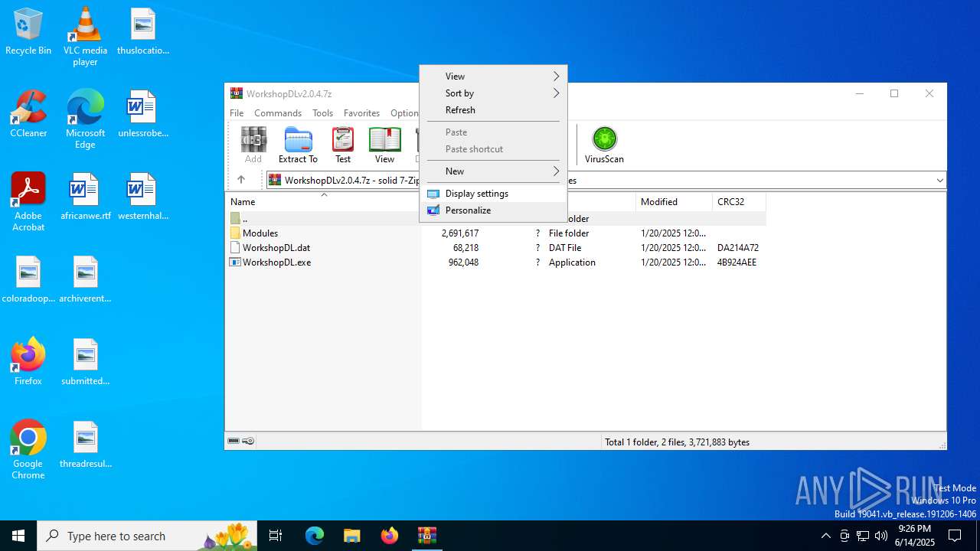Screen dimensions: 980x551
Task: Show hidden system tray icons
Action: (x=825, y=536)
